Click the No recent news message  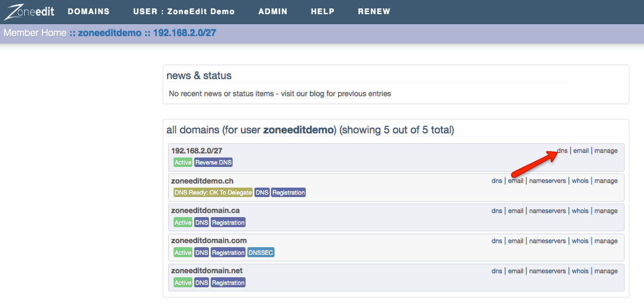pyautogui.click(x=280, y=94)
